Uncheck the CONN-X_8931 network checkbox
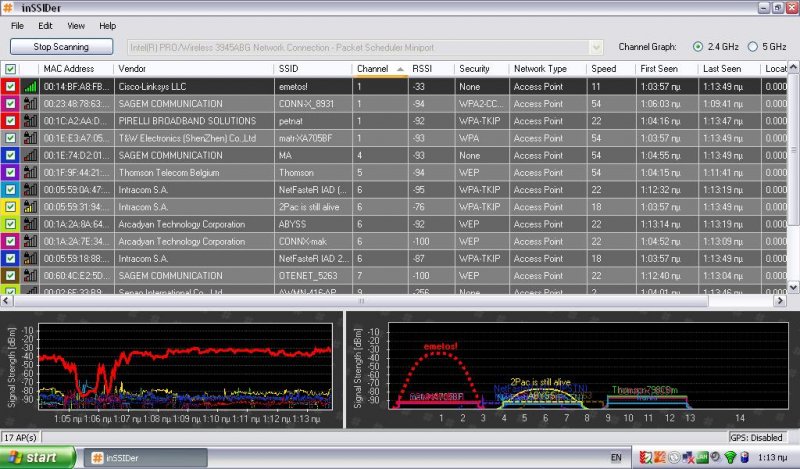 (10, 104)
